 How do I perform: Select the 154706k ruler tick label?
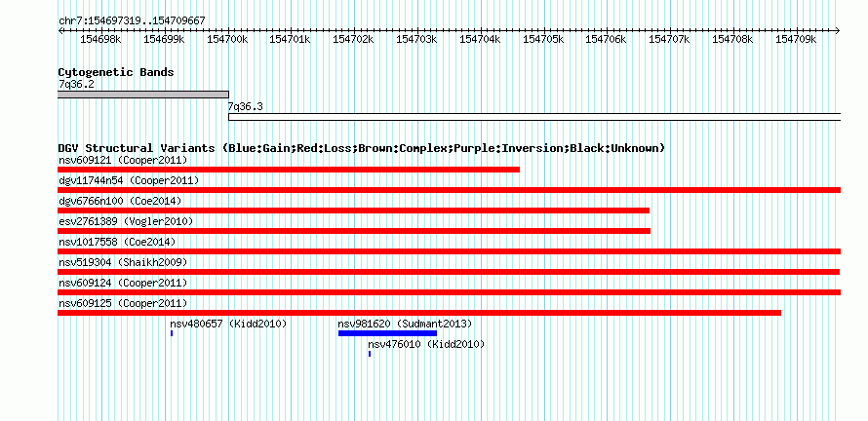tap(607, 39)
